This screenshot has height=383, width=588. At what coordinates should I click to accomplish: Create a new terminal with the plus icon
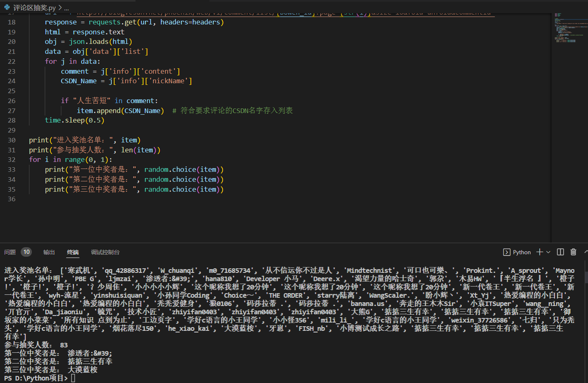click(x=540, y=252)
